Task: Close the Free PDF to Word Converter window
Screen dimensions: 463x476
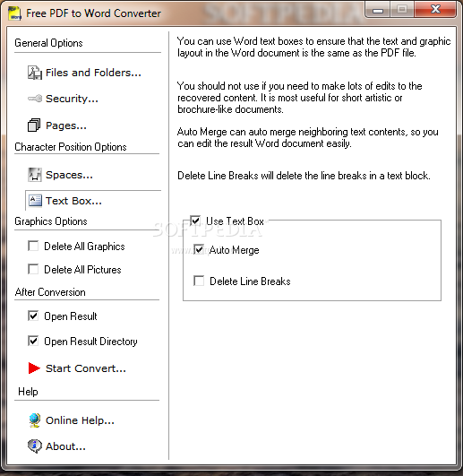Action: [435, 10]
